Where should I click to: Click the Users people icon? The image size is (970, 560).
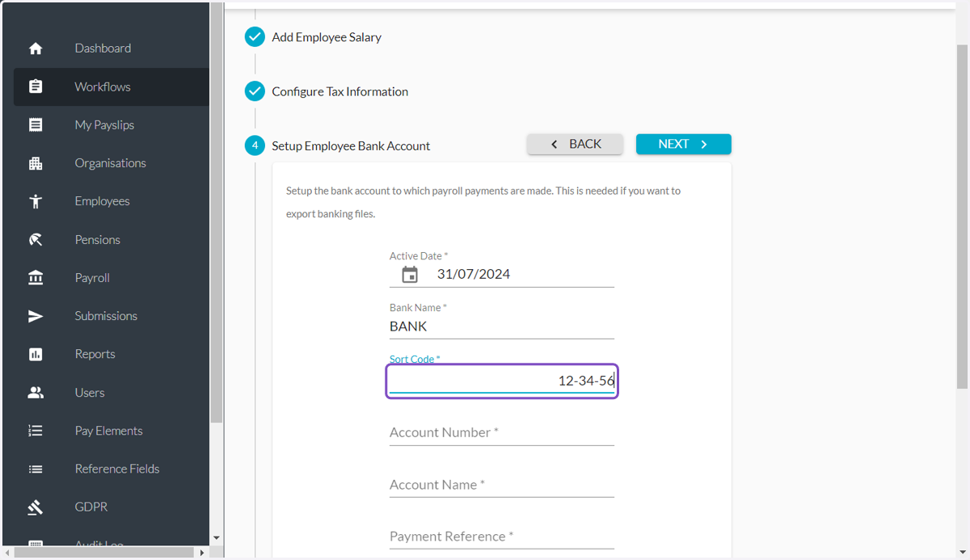[36, 393]
